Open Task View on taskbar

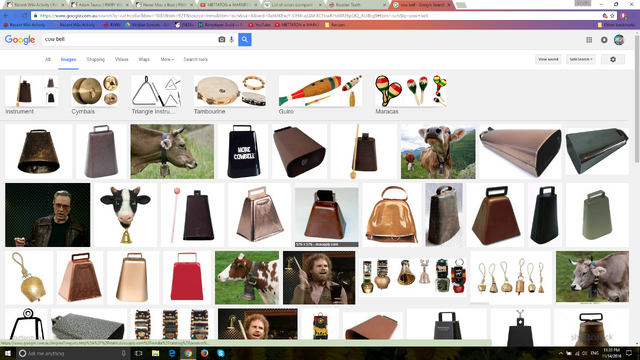138,353
